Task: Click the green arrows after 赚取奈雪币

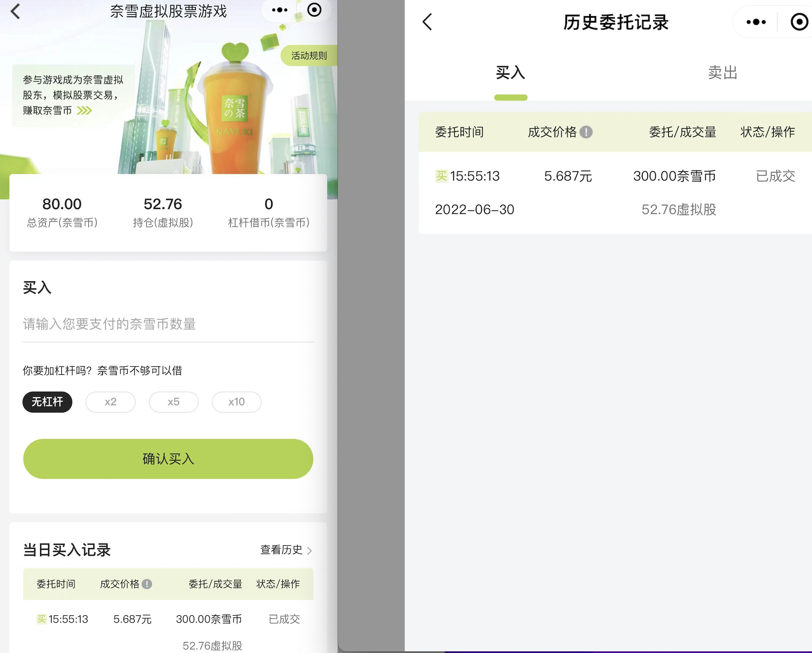Action: tap(84, 111)
